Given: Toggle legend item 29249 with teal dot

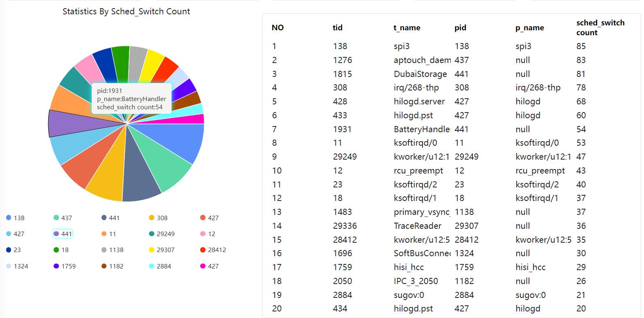Looking at the screenshot, I should [161, 234].
